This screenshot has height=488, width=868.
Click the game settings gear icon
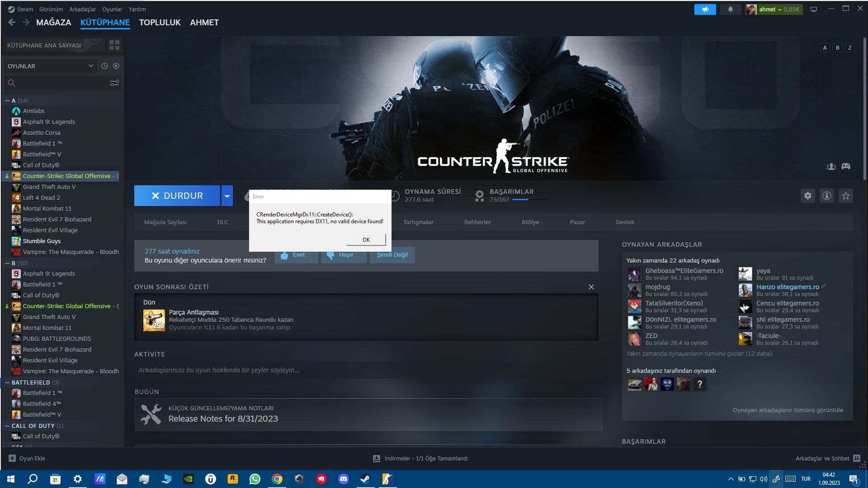click(x=808, y=196)
